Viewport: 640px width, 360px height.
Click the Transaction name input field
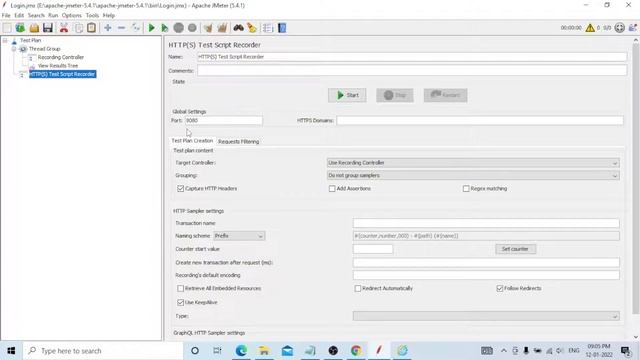(486, 223)
